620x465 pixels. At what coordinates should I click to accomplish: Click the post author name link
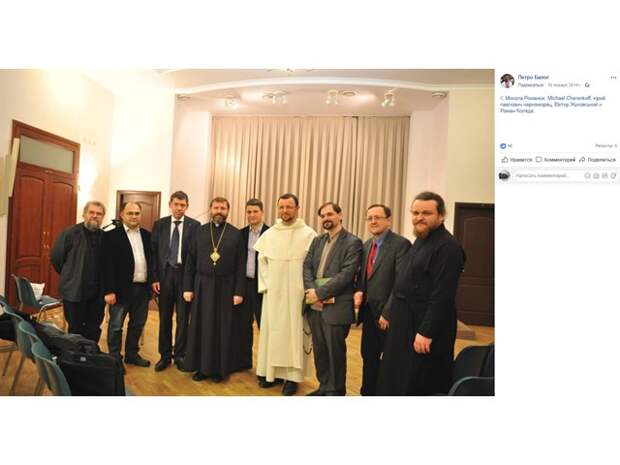point(533,78)
